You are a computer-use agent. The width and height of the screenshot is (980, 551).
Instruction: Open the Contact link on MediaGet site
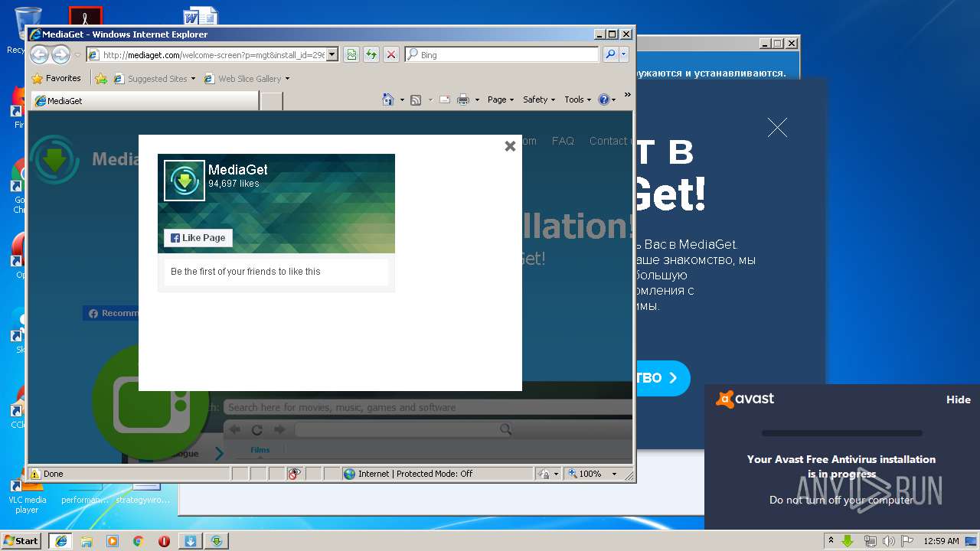[610, 141]
